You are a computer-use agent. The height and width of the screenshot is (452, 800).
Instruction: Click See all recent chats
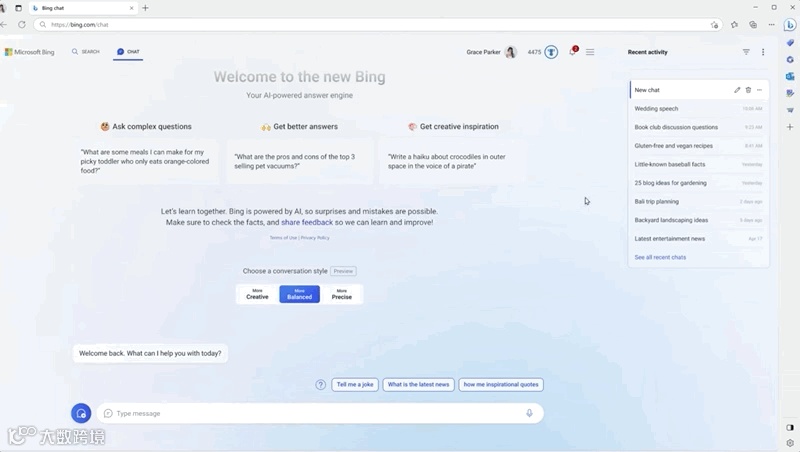(660, 258)
